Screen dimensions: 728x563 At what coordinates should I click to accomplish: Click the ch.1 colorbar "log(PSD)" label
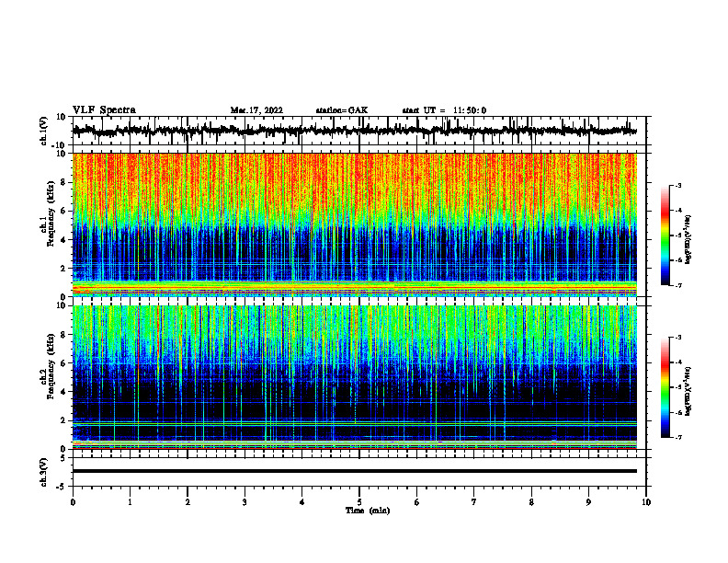(688, 240)
